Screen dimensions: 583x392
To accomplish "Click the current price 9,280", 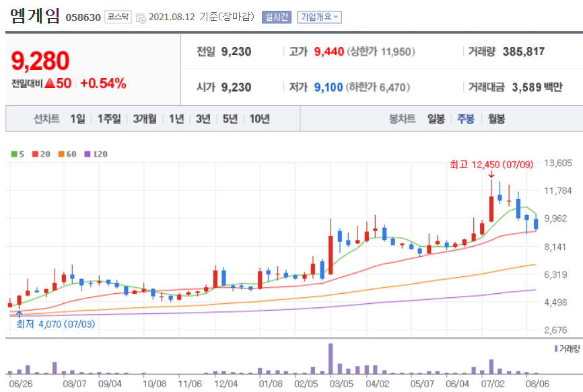I will click(x=40, y=61).
